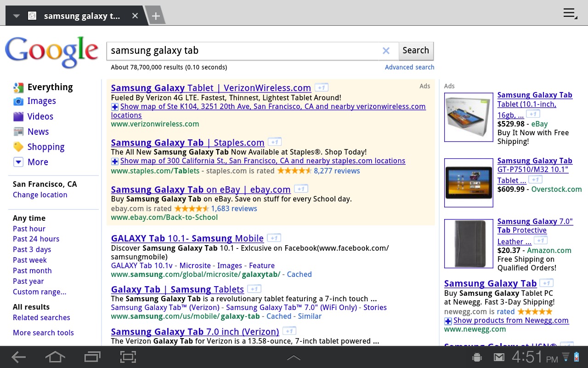Open Custom range date filter
Screen dimensions: 588x368
(x=40, y=292)
